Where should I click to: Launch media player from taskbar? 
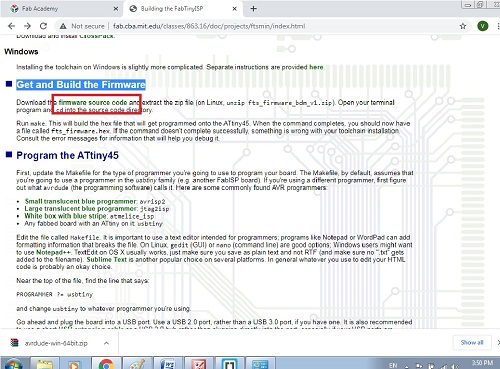pos(75,363)
